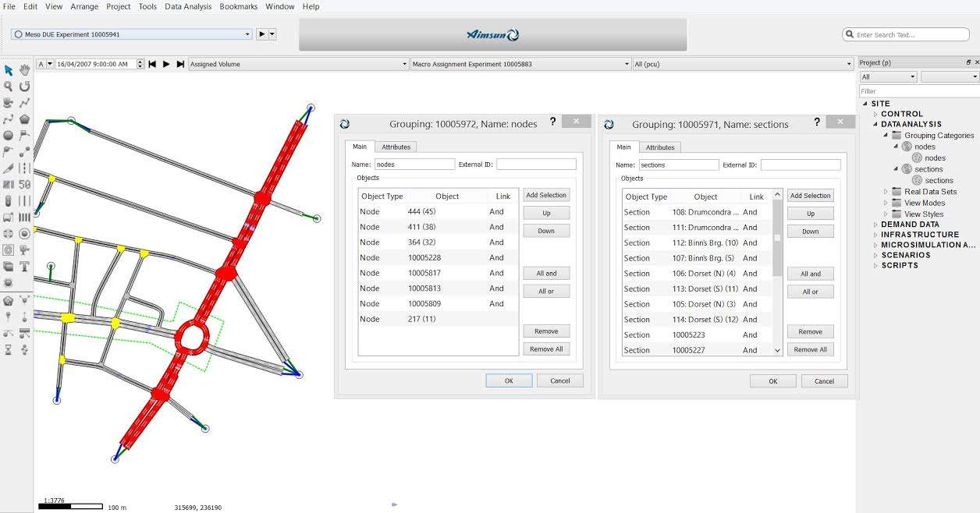Click Add Selection in nodes dialog

tap(546, 195)
